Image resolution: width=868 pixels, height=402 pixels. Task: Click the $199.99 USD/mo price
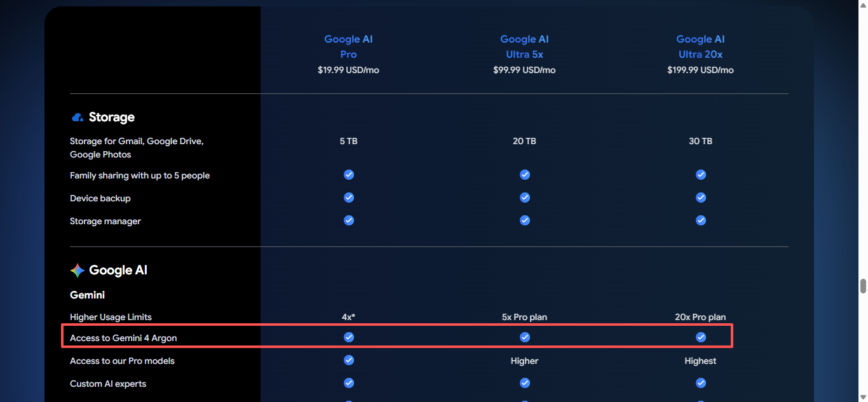(x=701, y=70)
